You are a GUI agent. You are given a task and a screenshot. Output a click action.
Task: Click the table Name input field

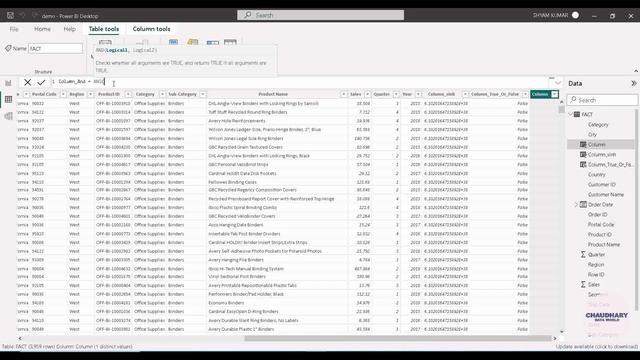(x=56, y=49)
